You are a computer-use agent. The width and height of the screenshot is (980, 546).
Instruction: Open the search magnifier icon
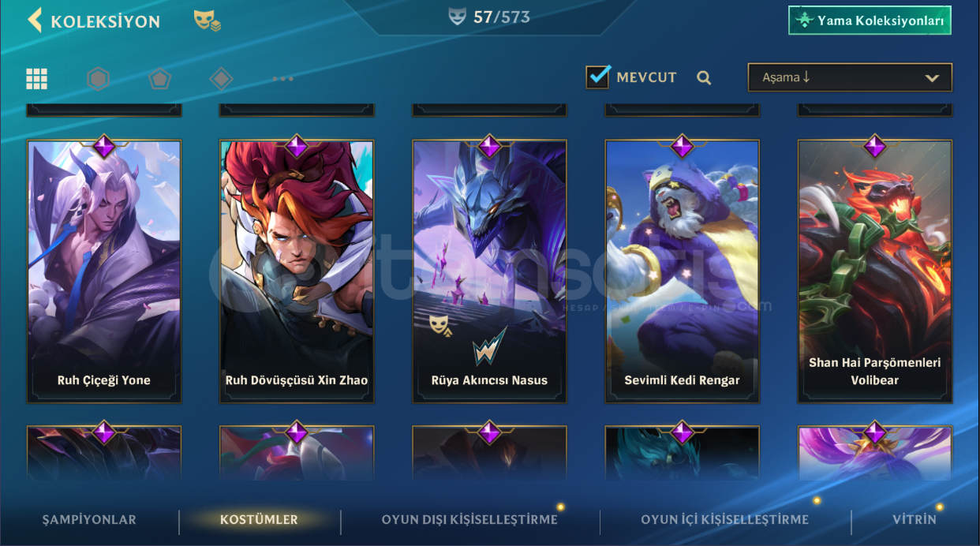pos(704,77)
